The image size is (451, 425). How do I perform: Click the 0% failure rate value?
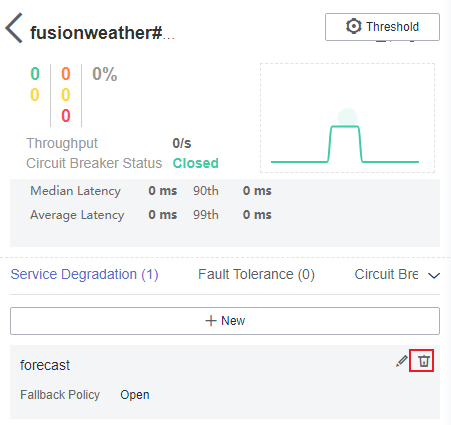pos(105,74)
